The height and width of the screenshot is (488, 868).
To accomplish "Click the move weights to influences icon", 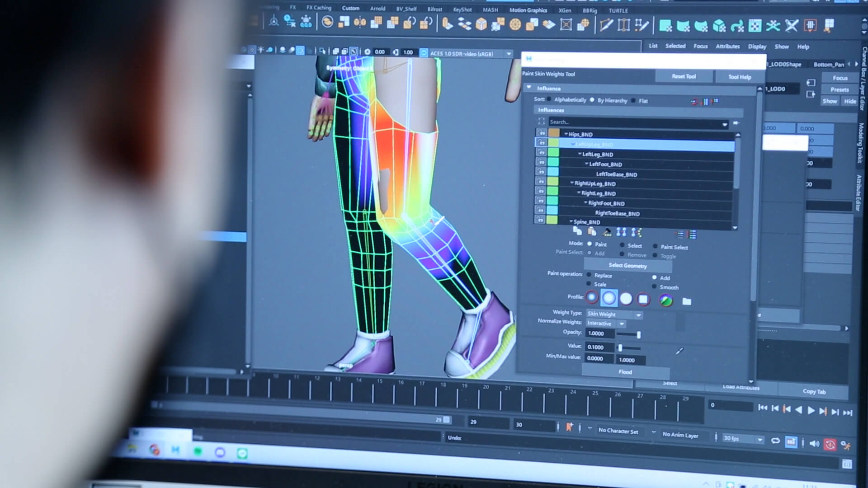I will pyautogui.click(x=622, y=232).
